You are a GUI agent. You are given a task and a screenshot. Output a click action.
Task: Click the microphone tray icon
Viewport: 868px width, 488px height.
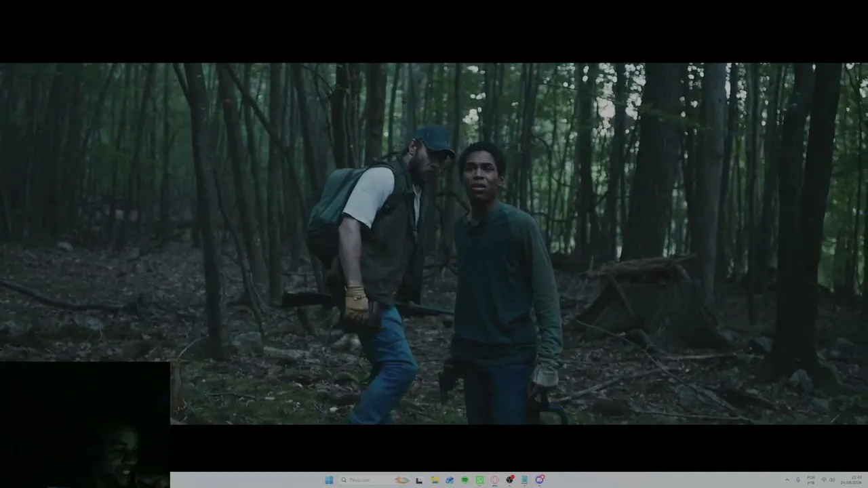(x=798, y=480)
